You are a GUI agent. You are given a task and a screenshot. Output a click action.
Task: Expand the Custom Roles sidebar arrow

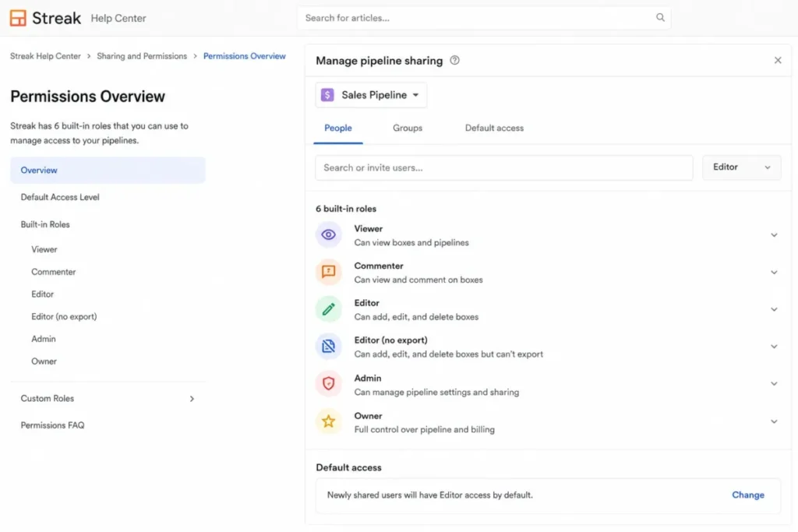click(192, 399)
